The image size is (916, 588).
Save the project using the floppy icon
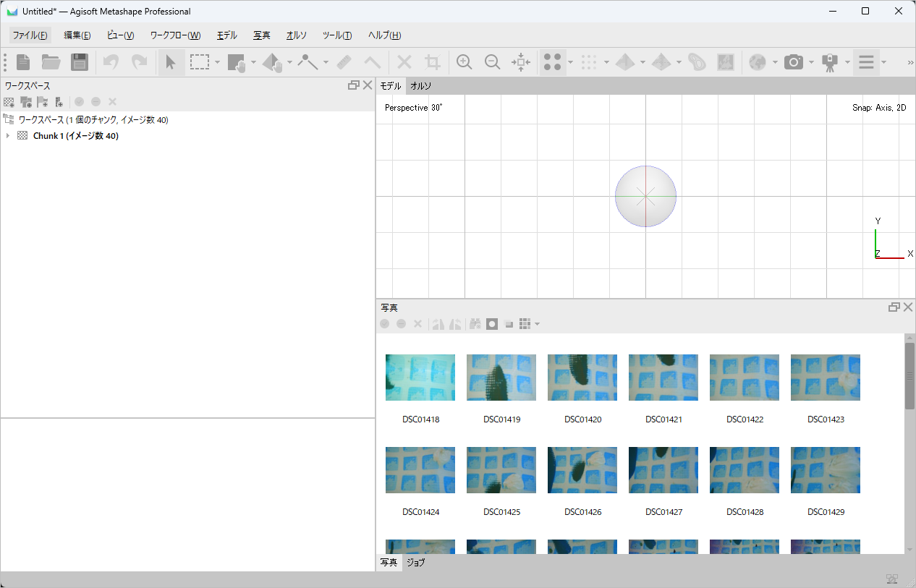[79, 62]
